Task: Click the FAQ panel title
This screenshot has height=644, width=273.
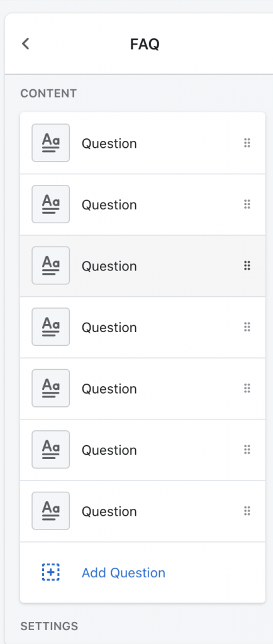Action: point(145,44)
